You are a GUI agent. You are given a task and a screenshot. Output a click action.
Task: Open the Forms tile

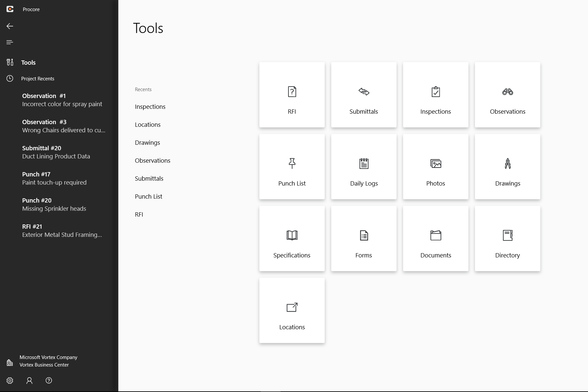(x=364, y=238)
